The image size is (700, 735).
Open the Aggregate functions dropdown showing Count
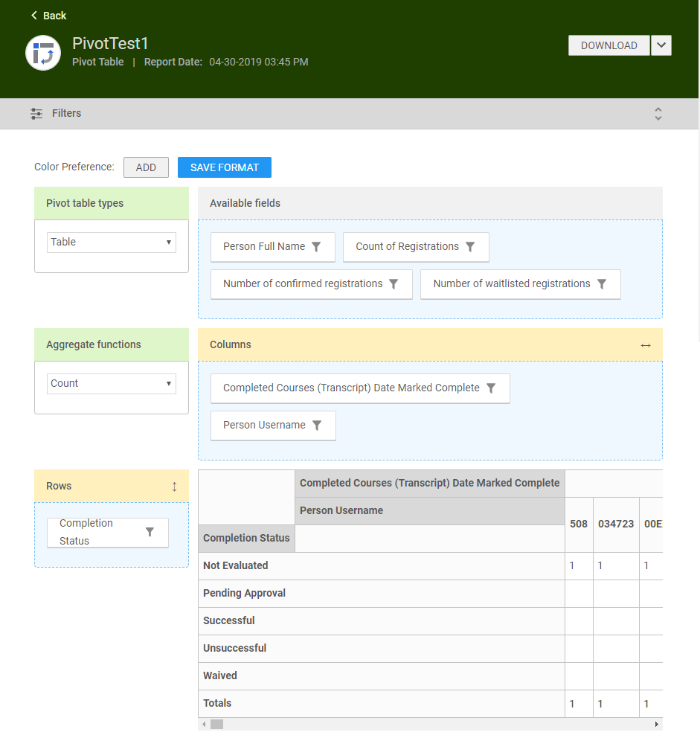(x=111, y=383)
